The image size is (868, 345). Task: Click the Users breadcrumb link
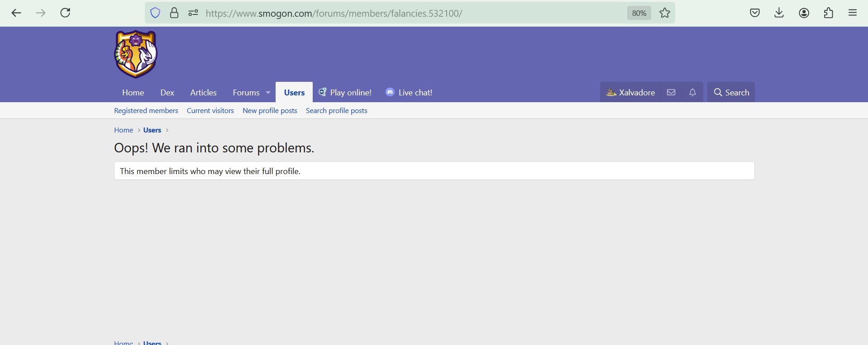click(152, 130)
